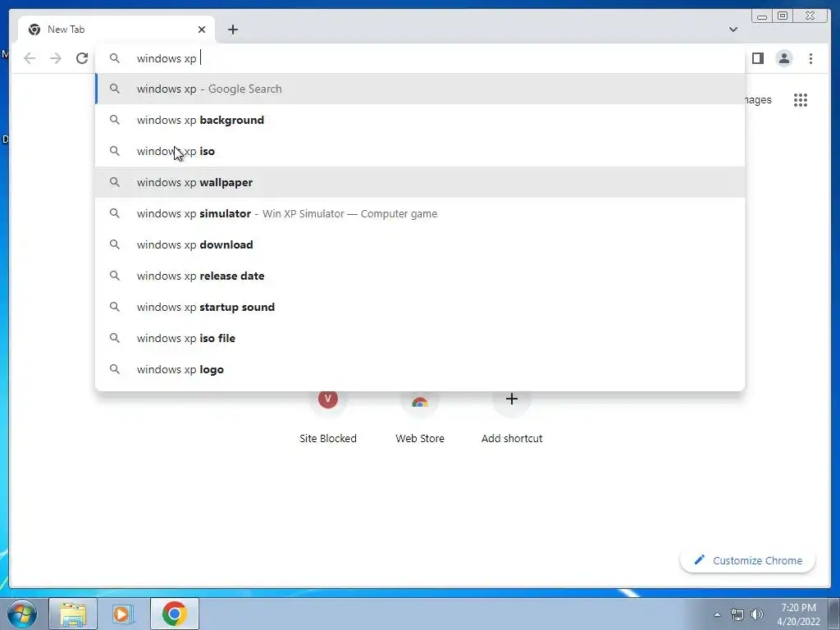This screenshot has width=840, height=630.
Task: Click the search icon beside address text
Action: click(x=115, y=58)
